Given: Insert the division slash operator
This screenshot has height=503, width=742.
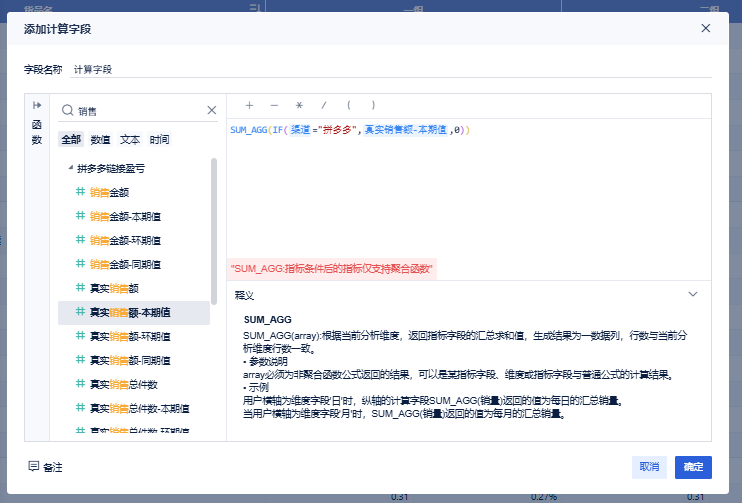Looking at the screenshot, I should point(323,105).
